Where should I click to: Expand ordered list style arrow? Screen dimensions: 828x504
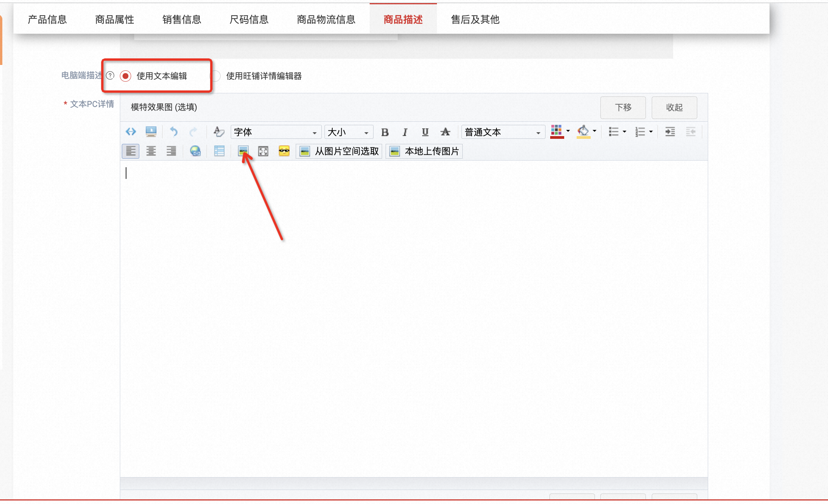651,132
